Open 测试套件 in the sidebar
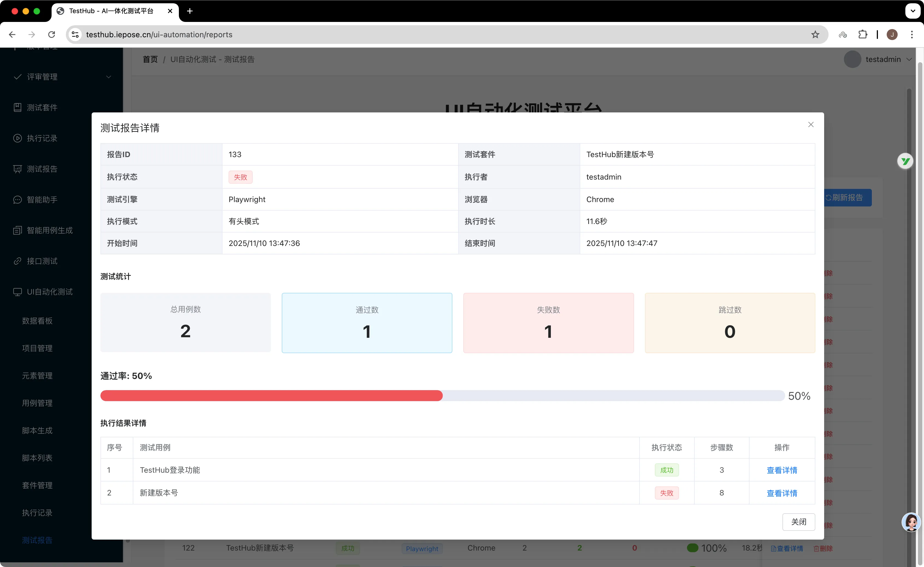 pos(42,108)
